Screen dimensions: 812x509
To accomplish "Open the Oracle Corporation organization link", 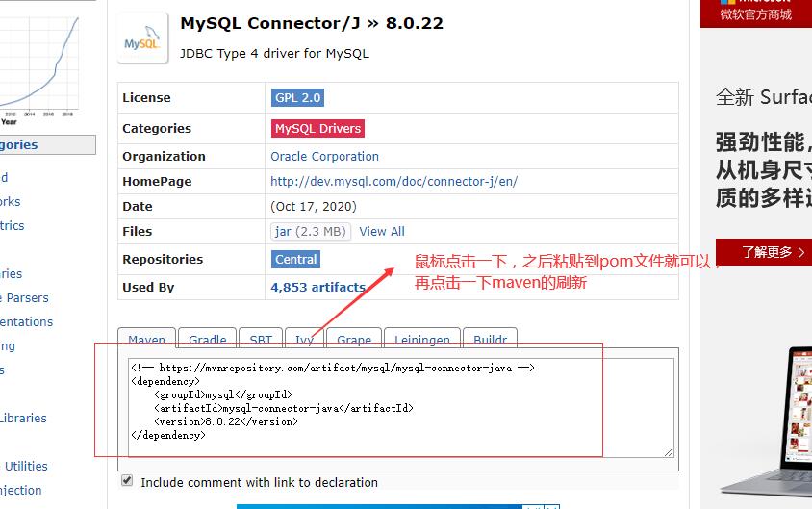I will click(x=324, y=157).
